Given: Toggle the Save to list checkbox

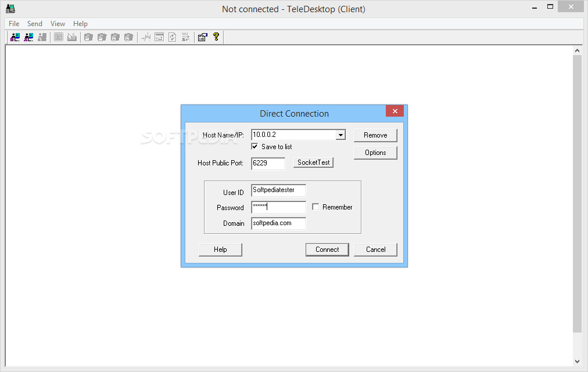Looking at the screenshot, I should pyautogui.click(x=254, y=146).
